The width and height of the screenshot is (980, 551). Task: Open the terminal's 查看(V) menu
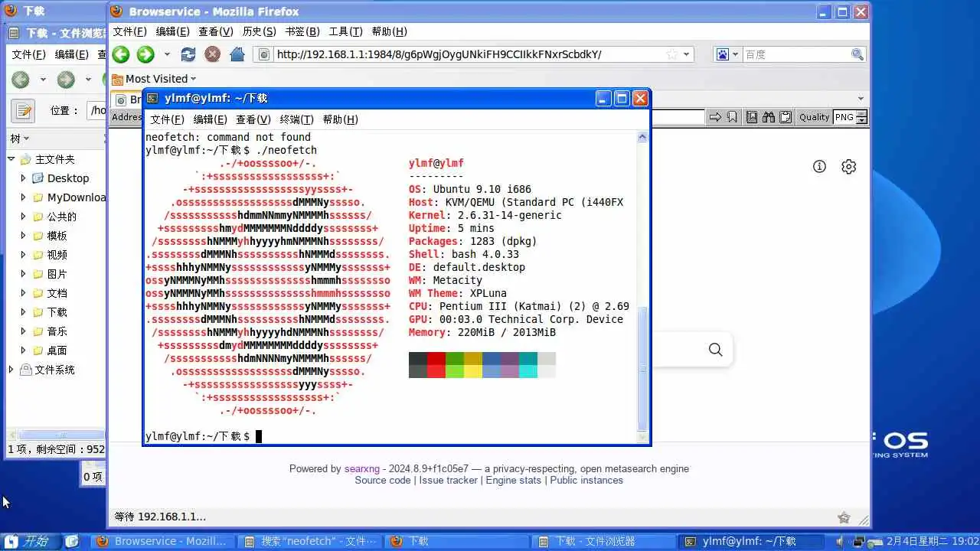click(253, 119)
